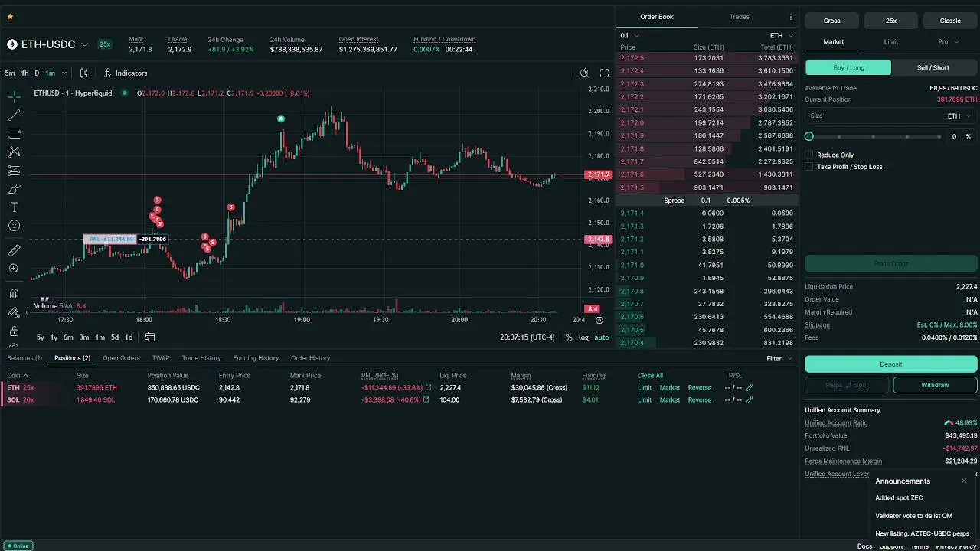Select the crosshair cursor tool
The width and height of the screenshot is (980, 551).
coord(14,97)
